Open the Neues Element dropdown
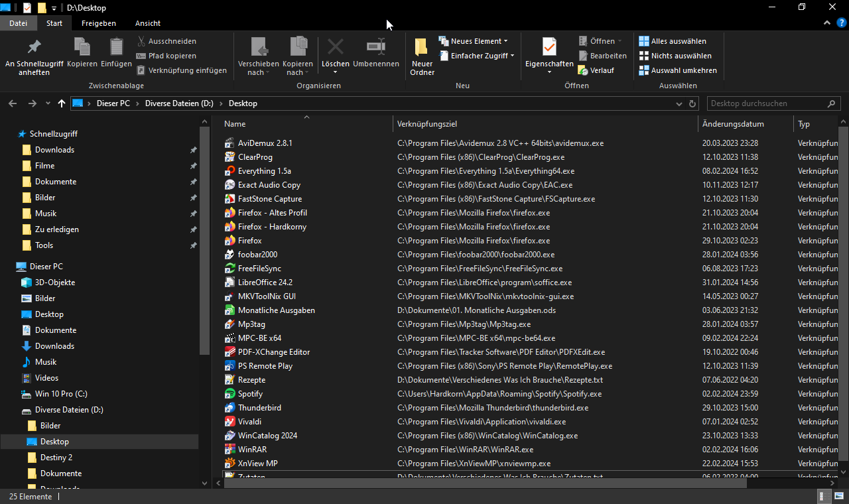 473,41
